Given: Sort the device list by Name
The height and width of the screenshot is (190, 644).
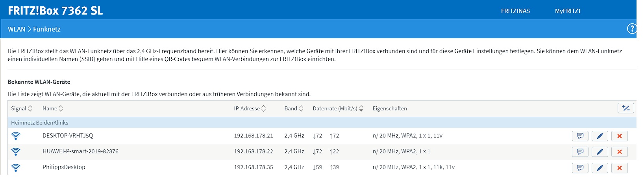Looking at the screenshot, I should [53, 108].
